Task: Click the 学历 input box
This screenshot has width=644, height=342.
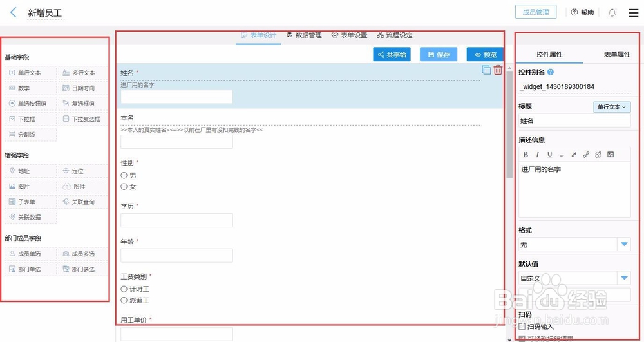Action: point(176,220)
